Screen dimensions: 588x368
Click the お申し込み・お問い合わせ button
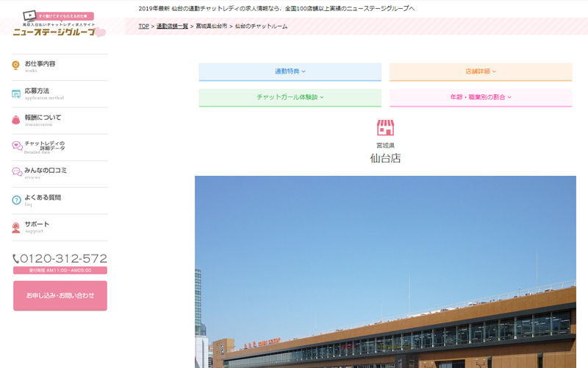click(x=60, y=296)
